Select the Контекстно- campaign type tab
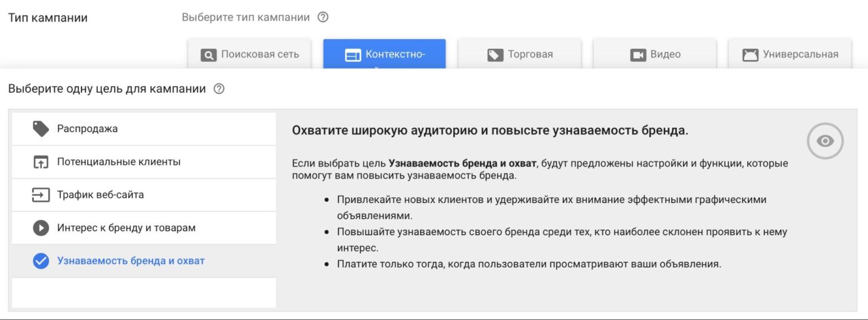The width and height of the screenshot is (868, 320). [384, 54]
